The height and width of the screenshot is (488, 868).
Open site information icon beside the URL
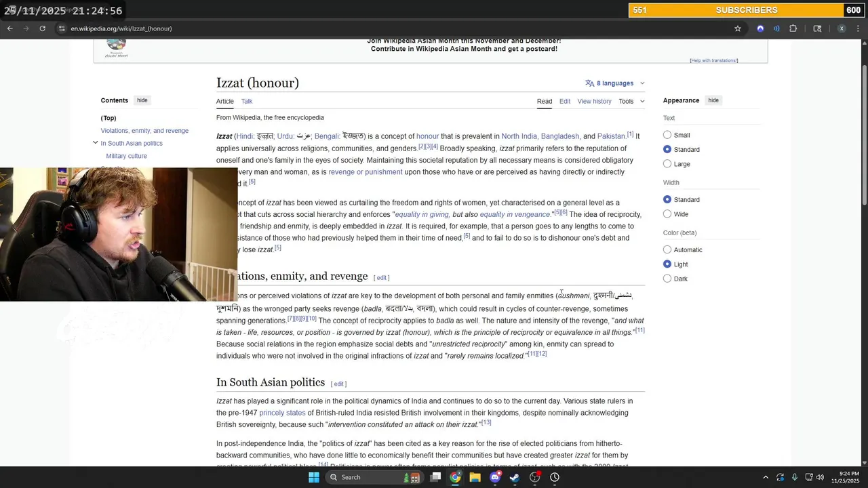click(x=62, y=28)
